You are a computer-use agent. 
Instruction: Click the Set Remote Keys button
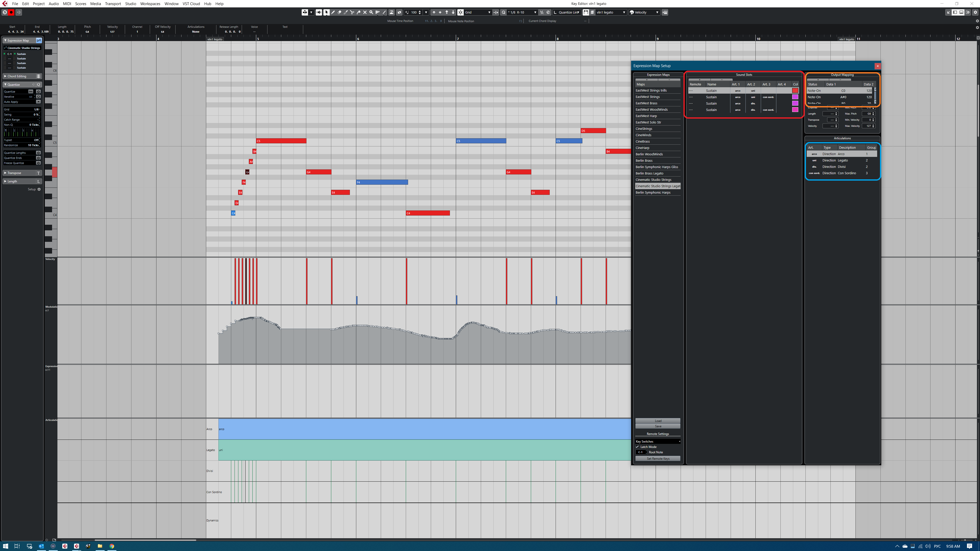[658, 459]
